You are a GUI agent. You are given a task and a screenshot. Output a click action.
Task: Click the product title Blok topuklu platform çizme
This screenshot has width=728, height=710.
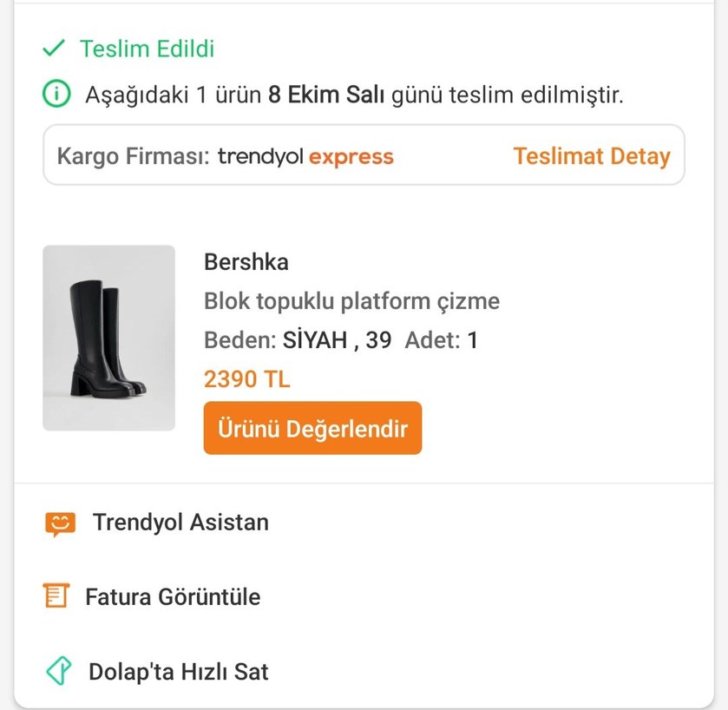coord(351,300)
